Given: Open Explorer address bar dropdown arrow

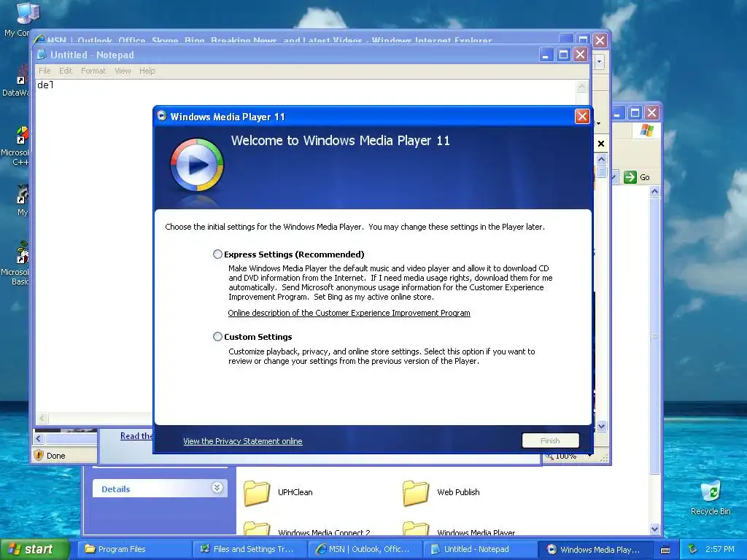Looking at the screenshot, I should click(x=614, y=178).
